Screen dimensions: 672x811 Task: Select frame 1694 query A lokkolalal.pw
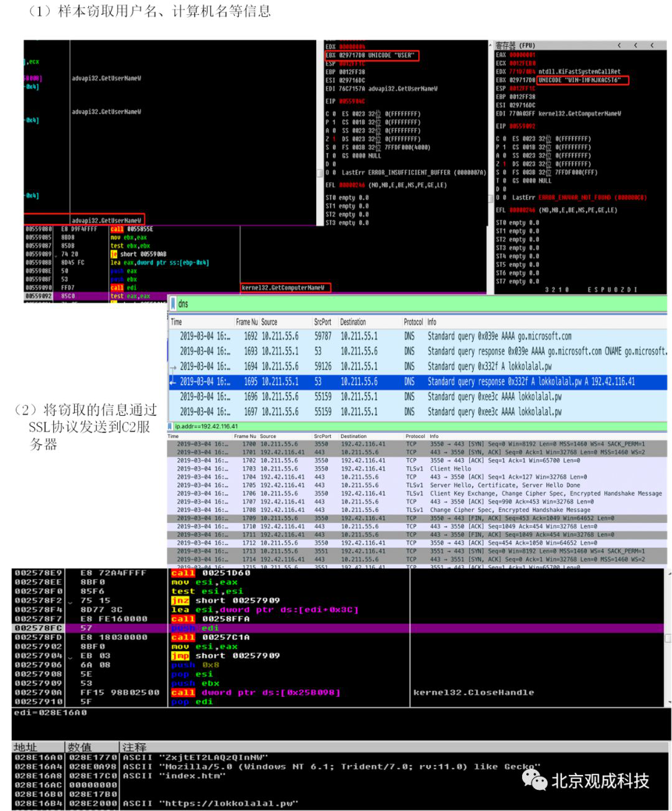click(x=418, y=367)
